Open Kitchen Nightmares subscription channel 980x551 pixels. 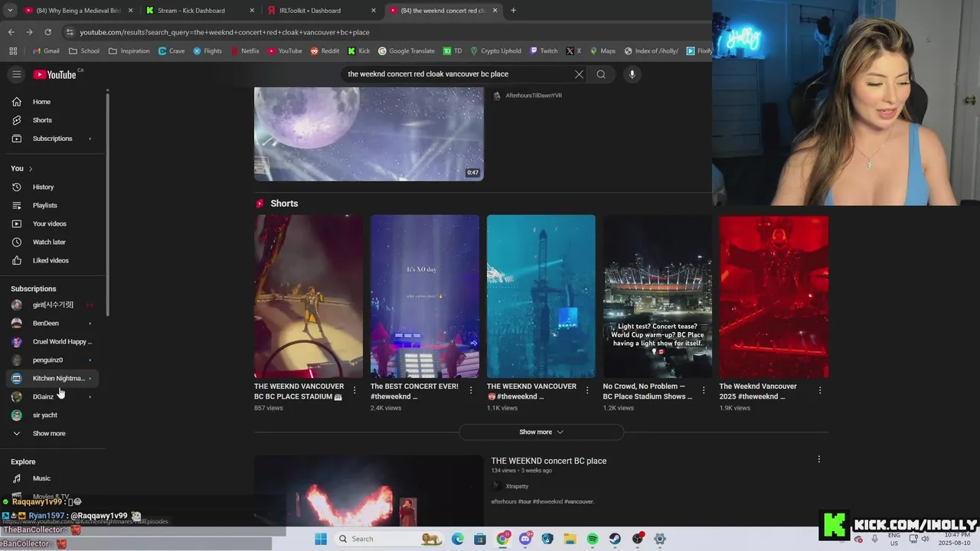tap(53, 378)
